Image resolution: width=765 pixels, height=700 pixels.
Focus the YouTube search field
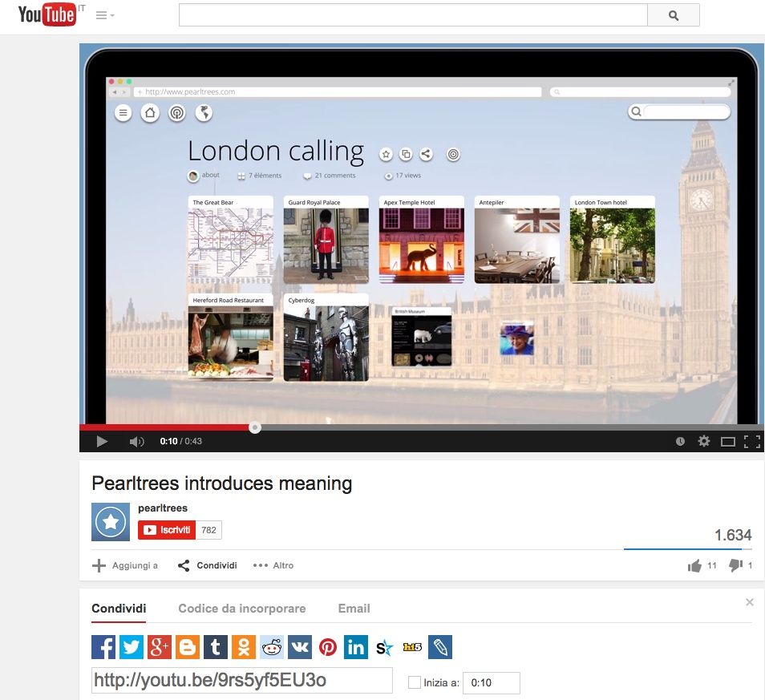pos(413,15)
